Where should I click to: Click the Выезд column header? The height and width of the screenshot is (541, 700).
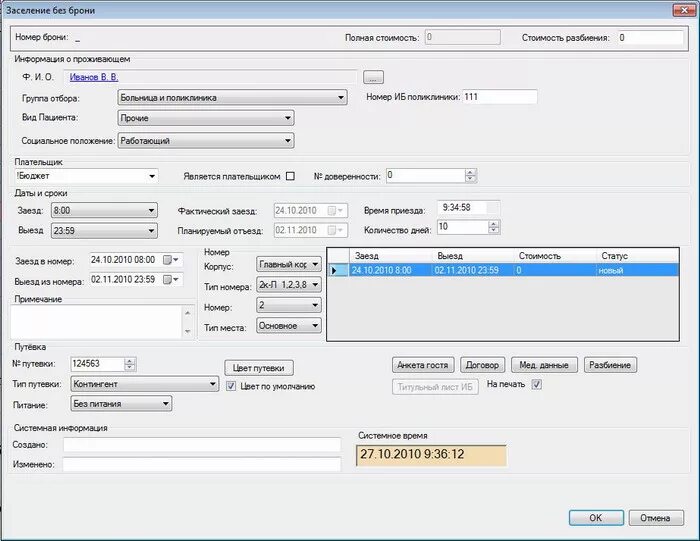(473, 256)
